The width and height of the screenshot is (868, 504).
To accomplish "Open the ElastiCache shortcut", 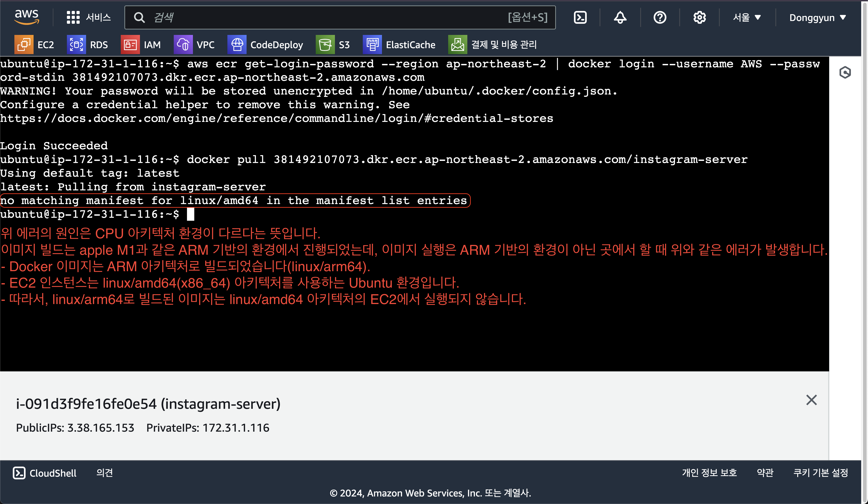I will [x=399, y=45].
